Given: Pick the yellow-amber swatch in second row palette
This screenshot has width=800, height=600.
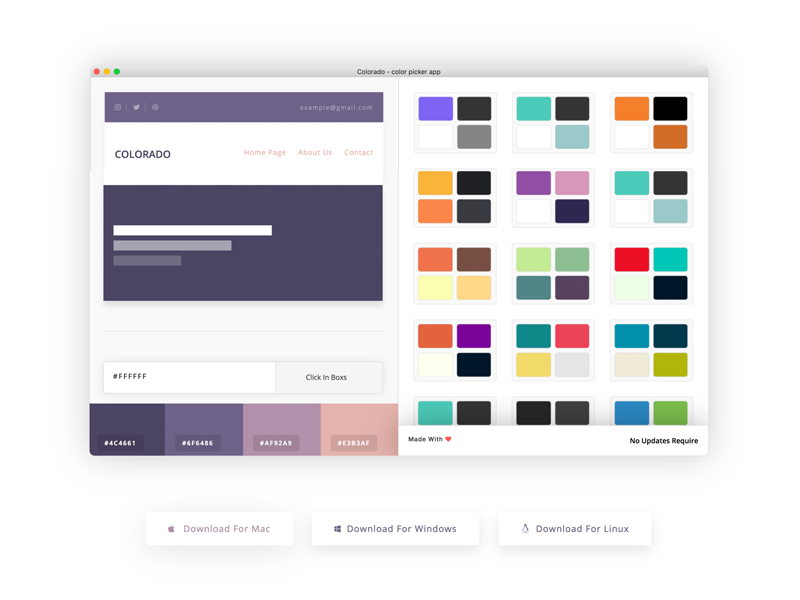Looking at the screenshot, I should pos(435,183).
